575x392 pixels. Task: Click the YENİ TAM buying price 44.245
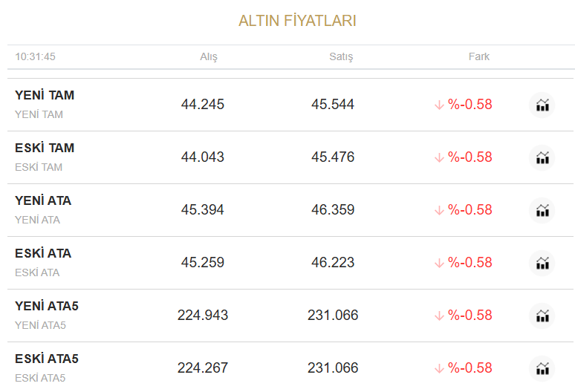pos(203,105)
